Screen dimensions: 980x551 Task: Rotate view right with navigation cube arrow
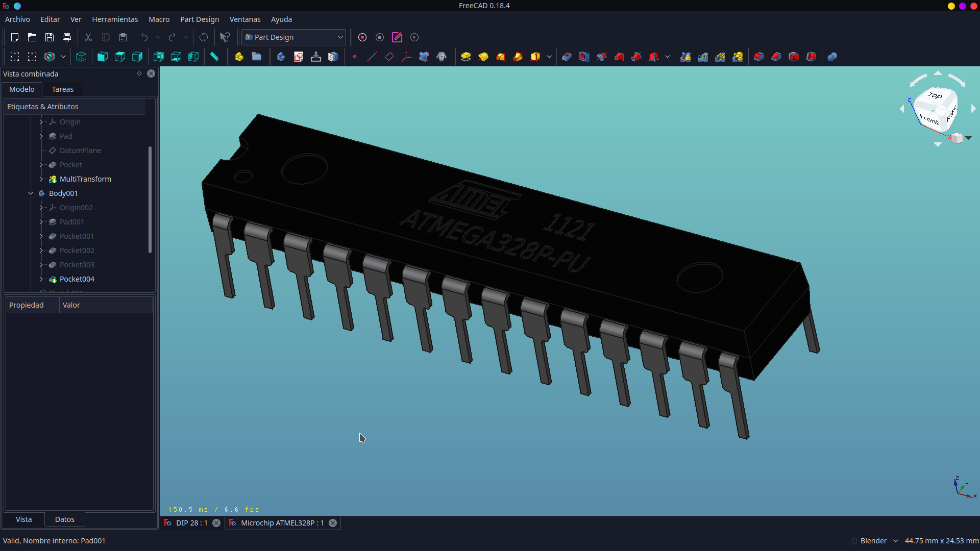973,109
